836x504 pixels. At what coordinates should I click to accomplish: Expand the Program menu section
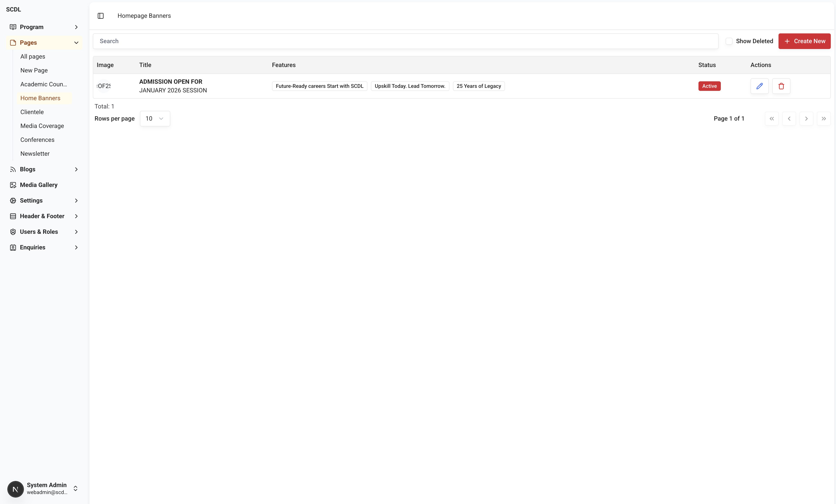pyautogui.click(x=76, y=27)
